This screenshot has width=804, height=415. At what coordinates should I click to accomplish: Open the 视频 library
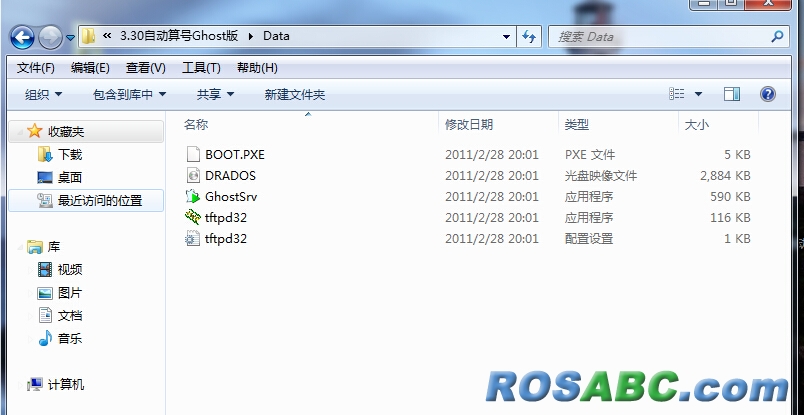pyautogui.click(x=70, y=269)
